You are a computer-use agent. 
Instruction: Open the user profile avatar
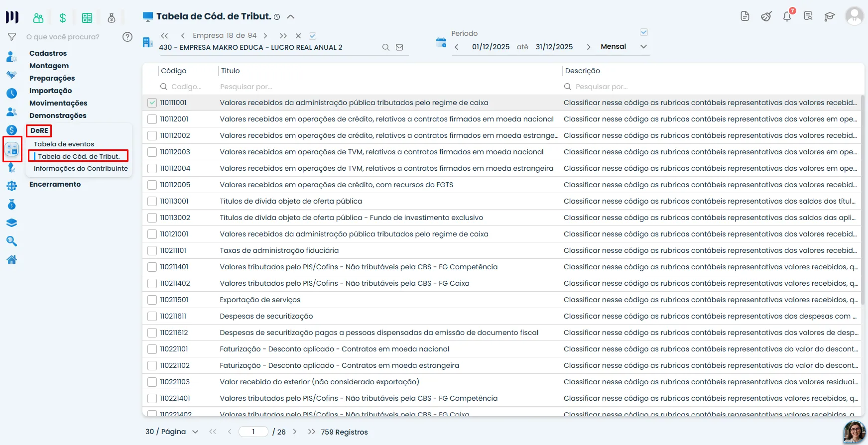(x=855, y=16)
